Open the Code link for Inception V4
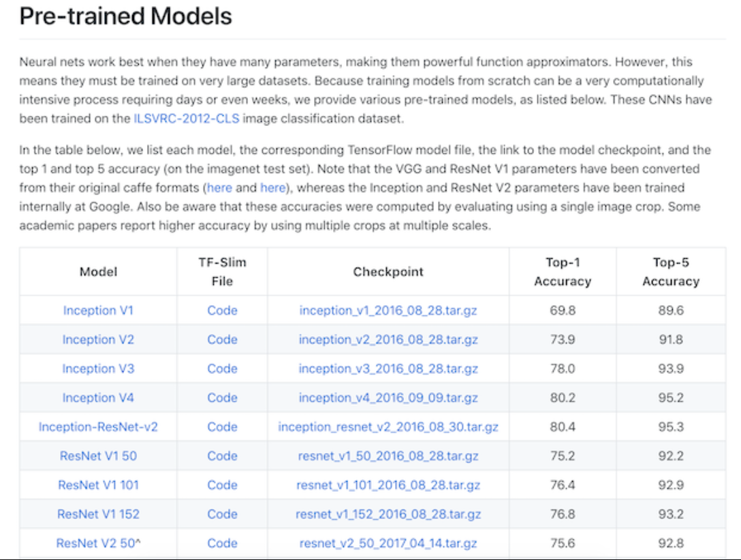This screenshot has height=560, width=741. (x=222, y=398)
